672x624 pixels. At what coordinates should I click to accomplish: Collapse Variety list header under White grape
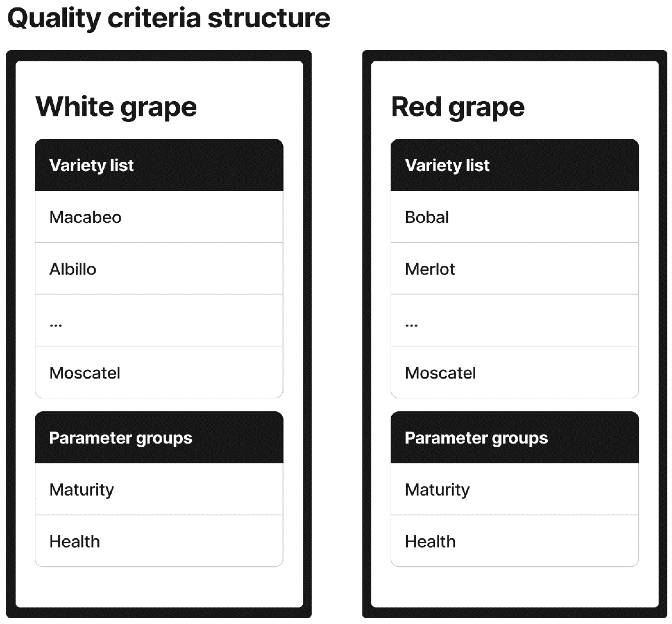pos(159,165)
